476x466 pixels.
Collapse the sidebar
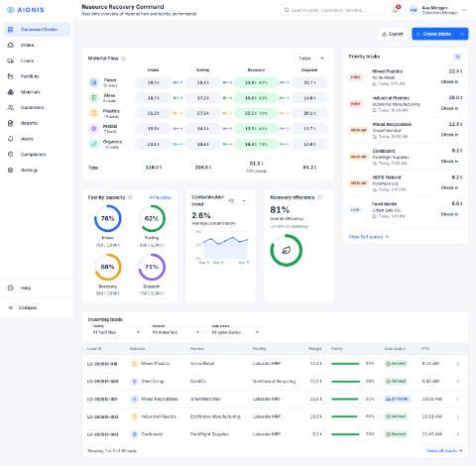[23, 307]
